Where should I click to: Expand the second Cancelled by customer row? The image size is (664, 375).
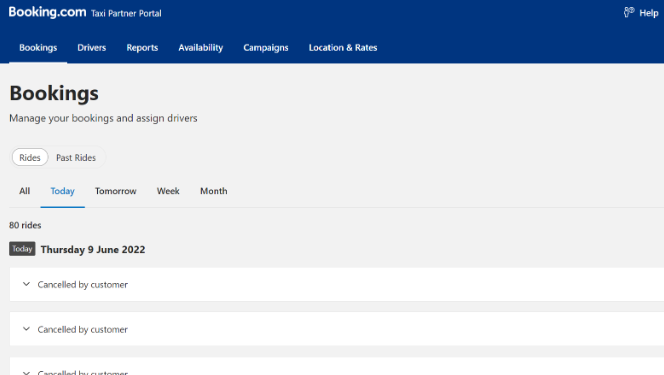(x=26, y=329)
